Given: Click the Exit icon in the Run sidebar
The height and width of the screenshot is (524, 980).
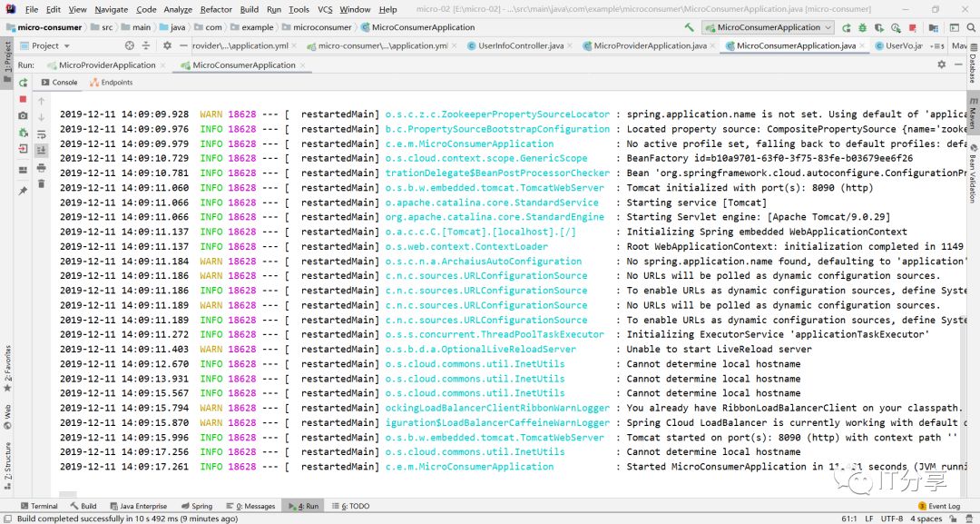Looking at the screenshot, I should point(23,149).
